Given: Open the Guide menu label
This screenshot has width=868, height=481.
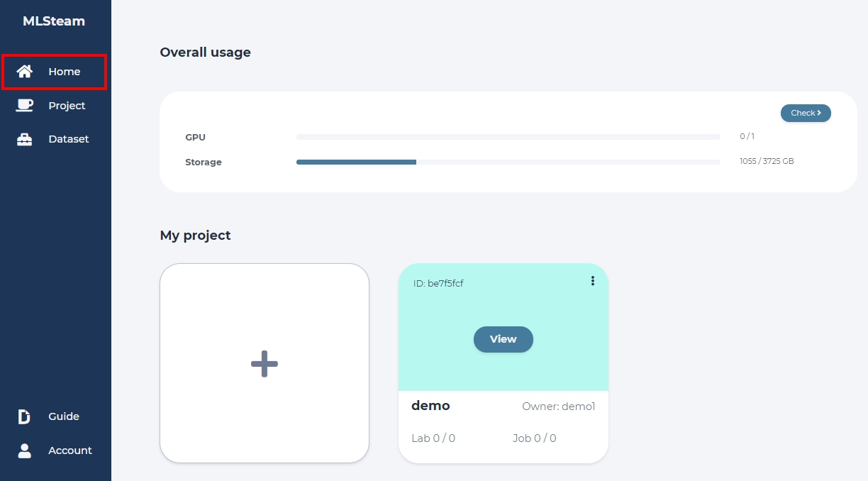Looking at the screenshot, I should coord(64,416).
